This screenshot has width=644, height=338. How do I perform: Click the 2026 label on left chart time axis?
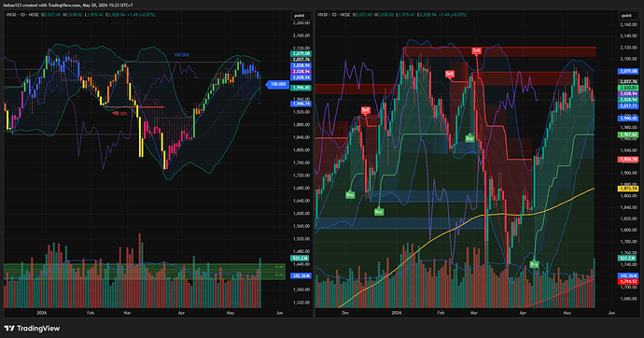(41, 313)
